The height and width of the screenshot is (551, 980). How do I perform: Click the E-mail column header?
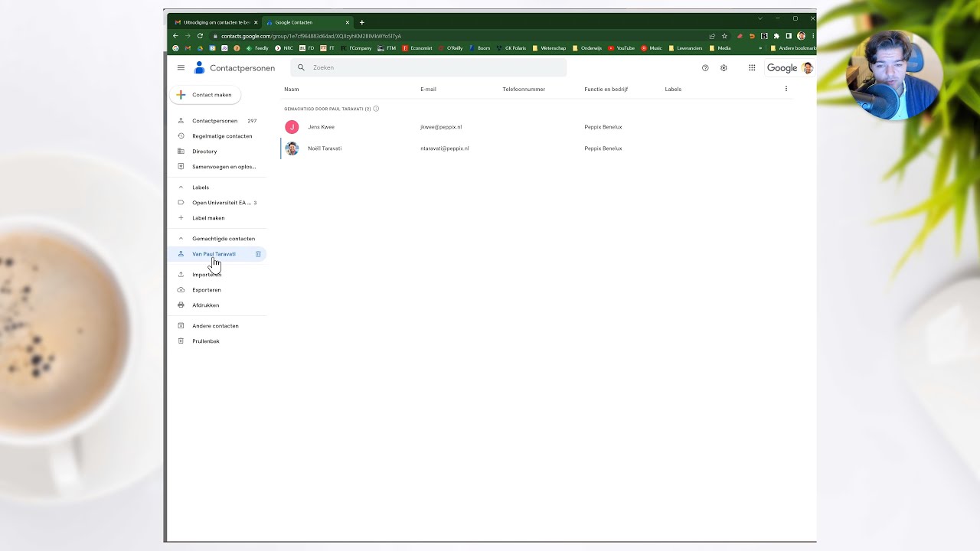point(428,90)
